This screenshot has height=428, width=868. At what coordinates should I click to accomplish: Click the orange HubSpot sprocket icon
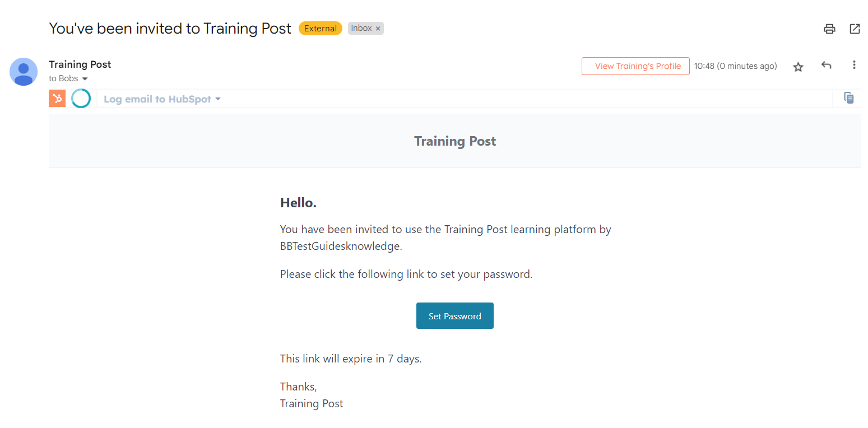point(57,99)
